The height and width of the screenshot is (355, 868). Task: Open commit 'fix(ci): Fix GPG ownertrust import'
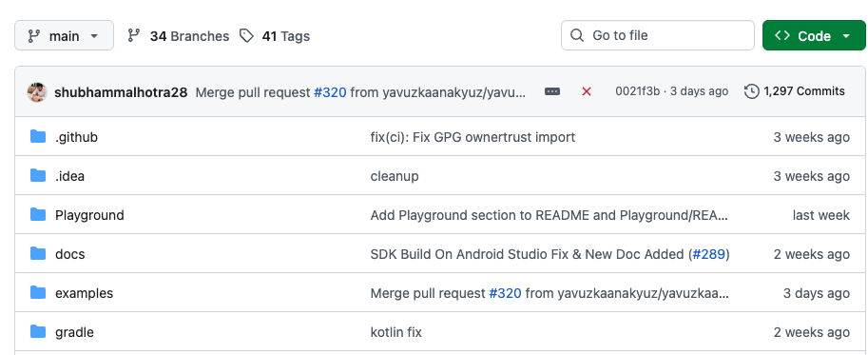point(473,137)
